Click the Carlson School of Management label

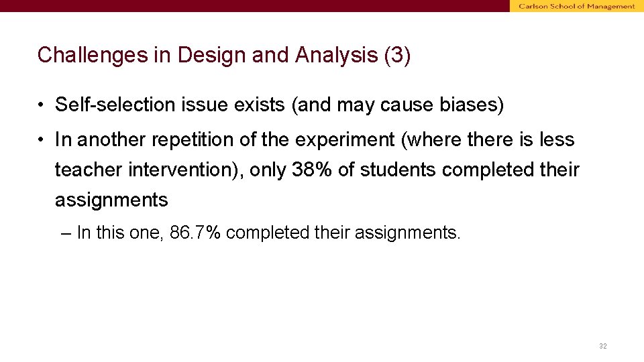point(576,6)
